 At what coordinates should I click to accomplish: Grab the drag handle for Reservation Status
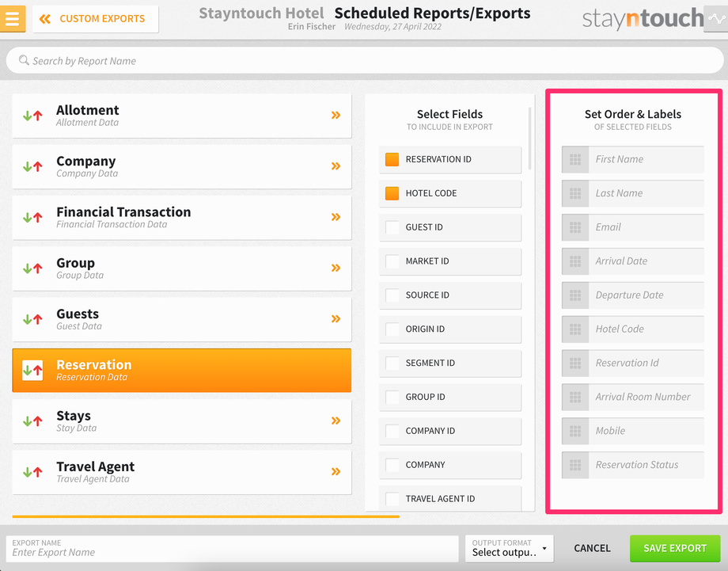575,465
